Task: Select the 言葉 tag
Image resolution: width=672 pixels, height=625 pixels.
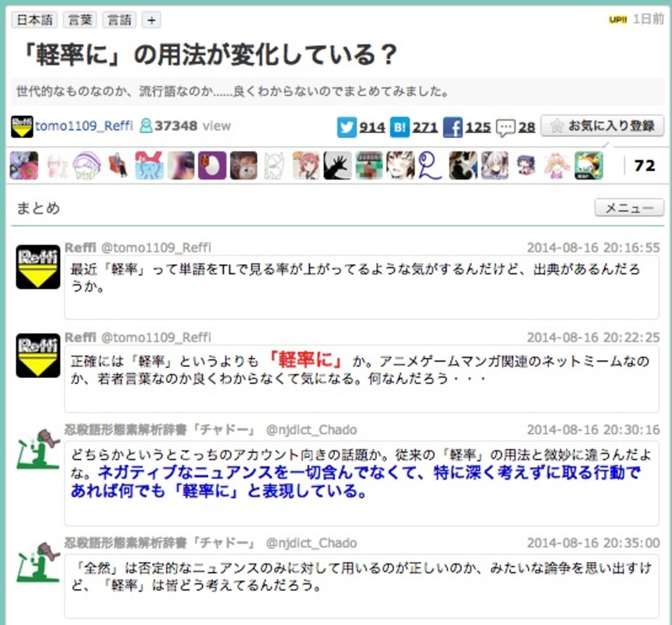Action: tap(80, 20)
